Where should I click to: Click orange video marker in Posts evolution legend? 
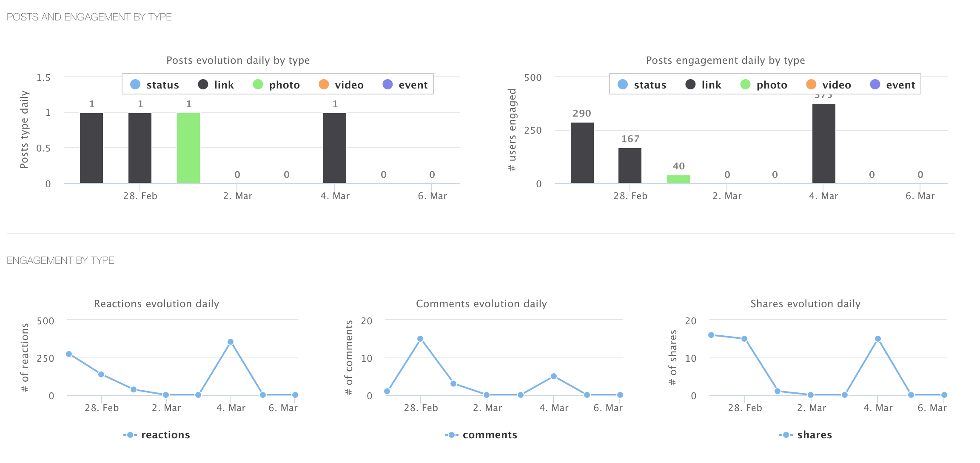[x=324, y=85]
